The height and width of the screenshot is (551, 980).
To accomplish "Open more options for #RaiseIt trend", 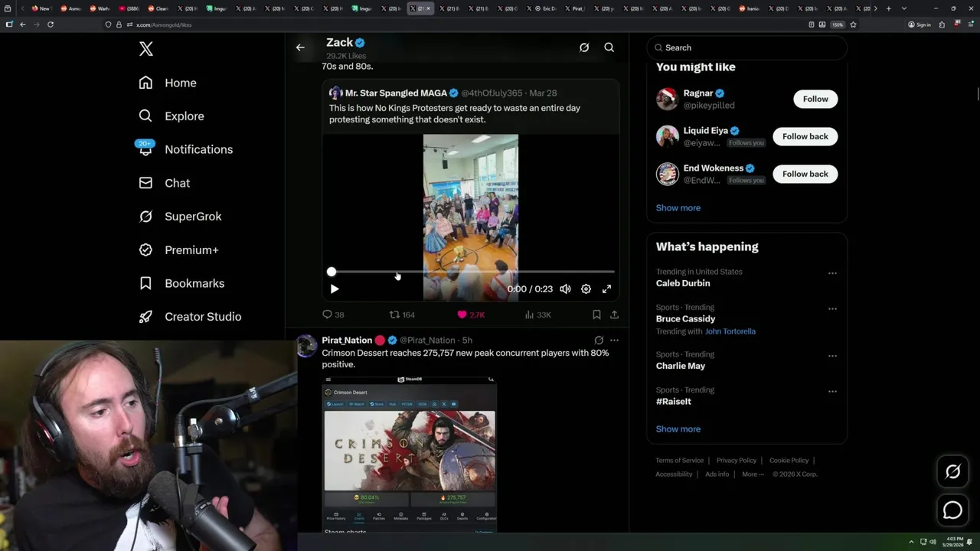I will 832,392.
